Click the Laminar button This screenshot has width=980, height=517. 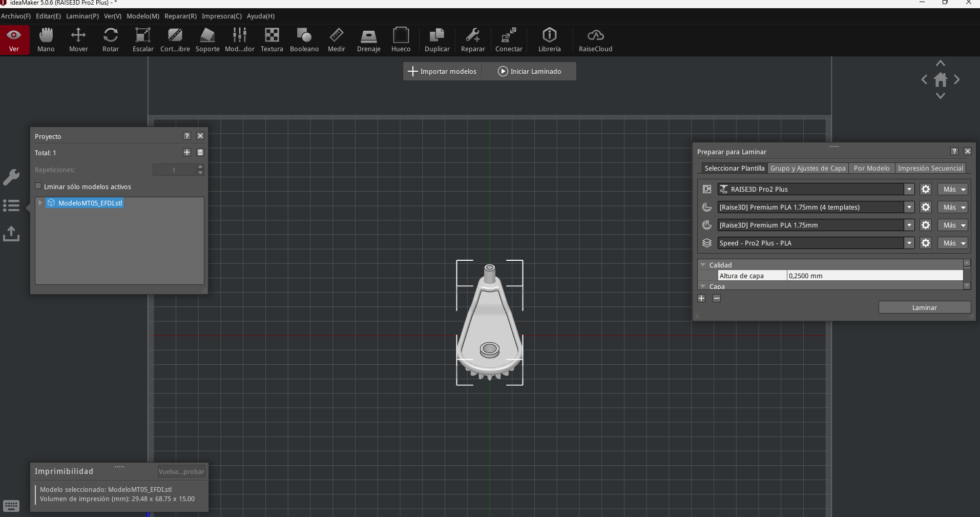tap(924, 307)
